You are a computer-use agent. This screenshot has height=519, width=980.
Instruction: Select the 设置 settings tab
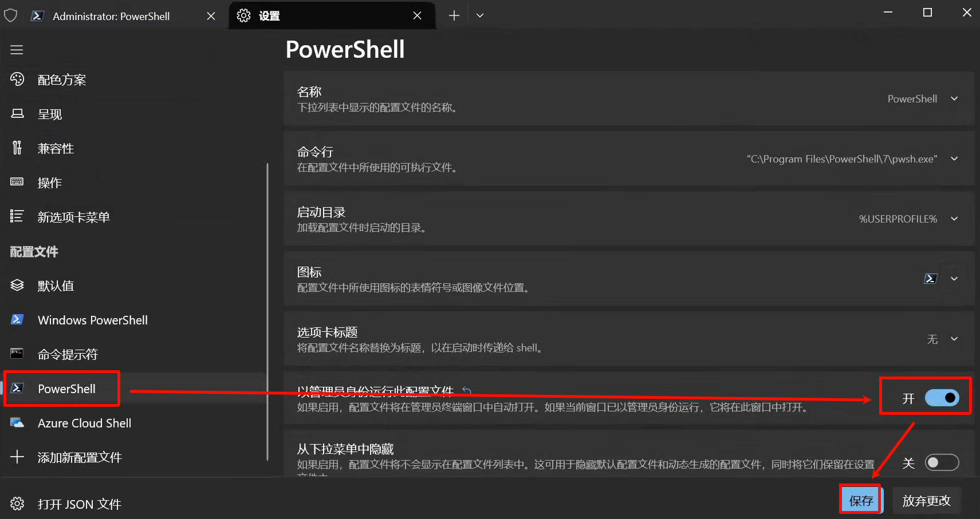click(x=269, y=15)
